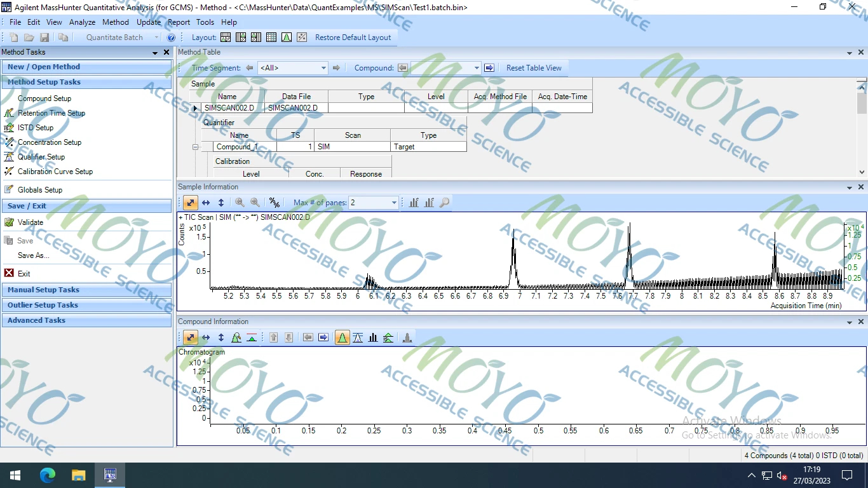Click previous compound gray arrow in Compound Information
Viewport: 868px width, 488px height.
point(308,337)
